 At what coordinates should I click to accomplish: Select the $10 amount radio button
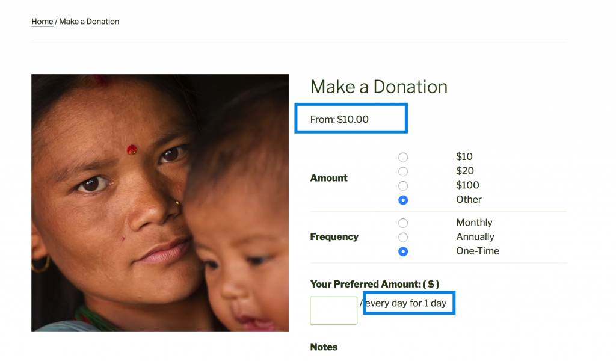click(402, 157)
